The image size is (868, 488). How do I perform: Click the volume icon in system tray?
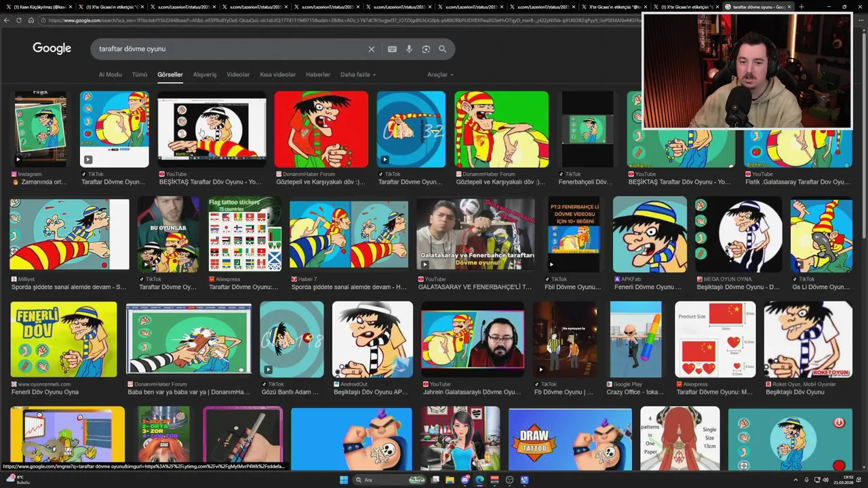pyautogui.click(x=825, y=480)
